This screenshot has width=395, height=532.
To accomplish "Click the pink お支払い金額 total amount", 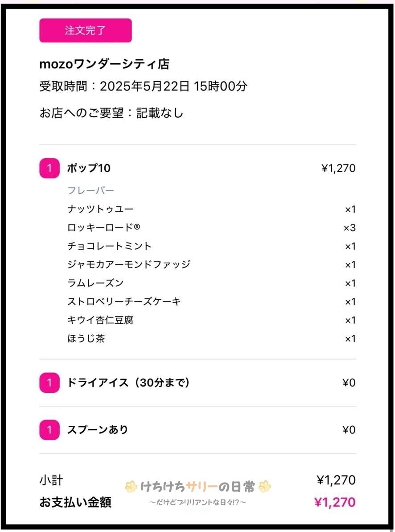I will (x=335, y=503).
